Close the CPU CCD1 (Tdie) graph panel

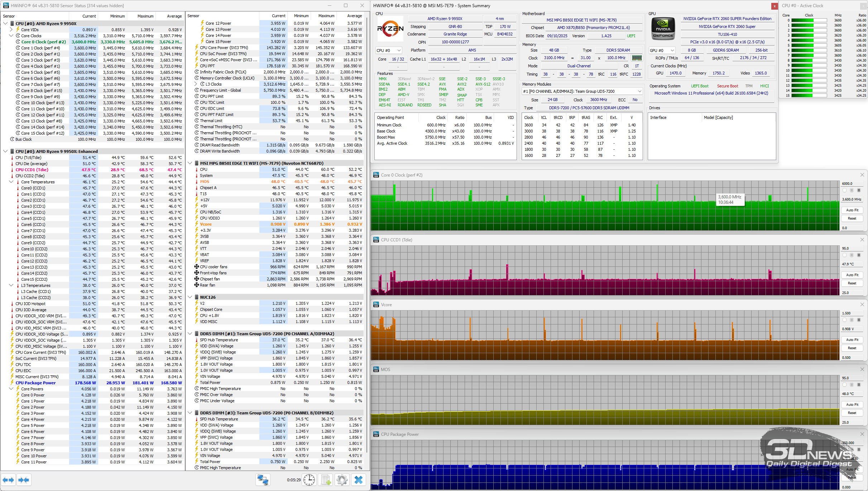[x=862, y=240]
